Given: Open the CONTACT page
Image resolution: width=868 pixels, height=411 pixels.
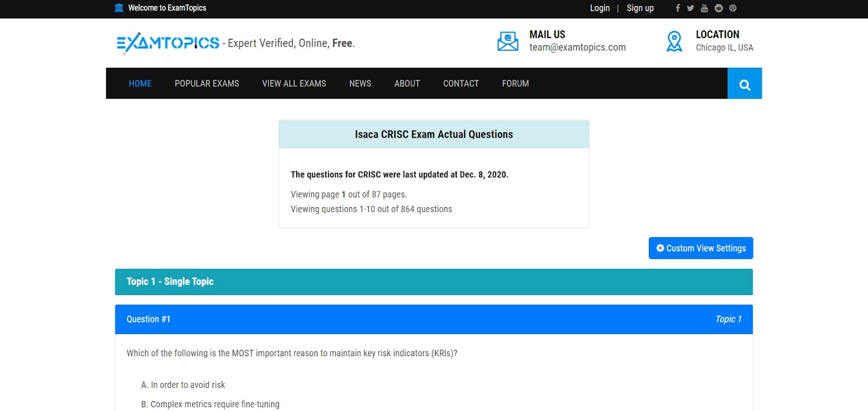Looking at the screenshot, I should coord(461,84).
